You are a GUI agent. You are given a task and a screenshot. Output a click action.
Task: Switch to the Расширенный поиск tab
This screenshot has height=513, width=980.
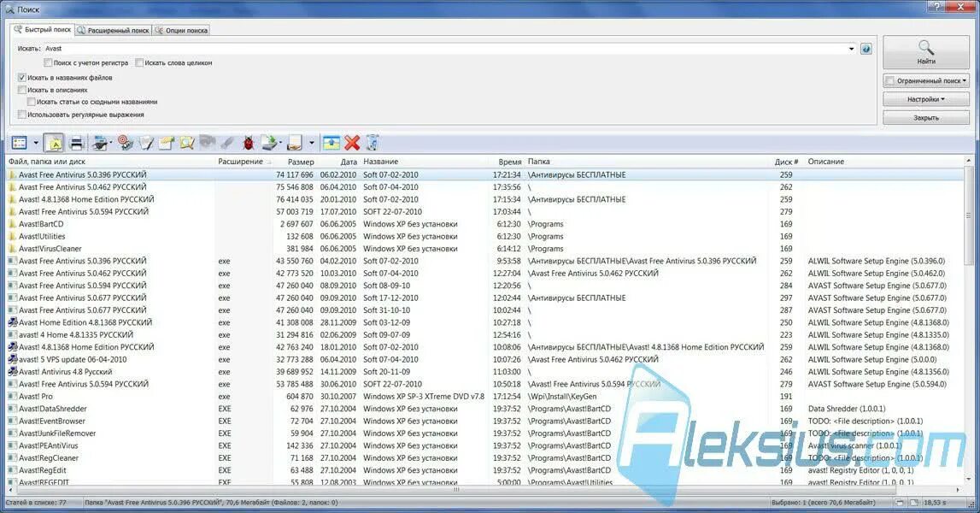[113, 30]
